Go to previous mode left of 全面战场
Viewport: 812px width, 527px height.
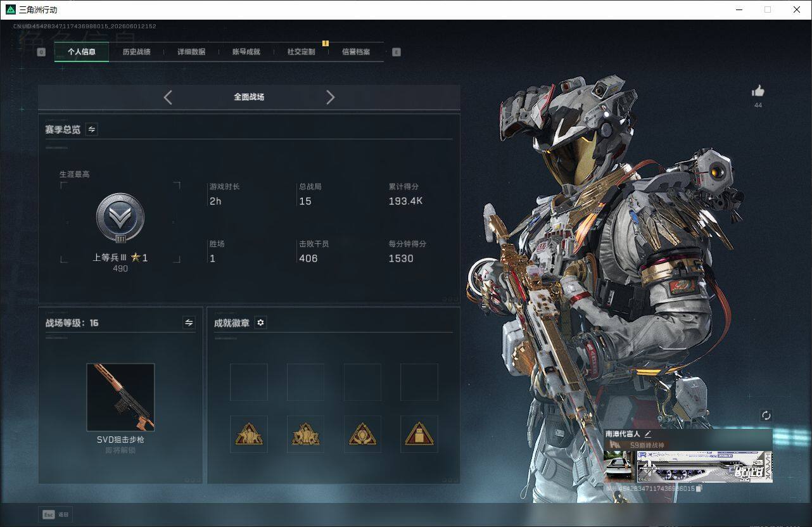click(168, 97)
